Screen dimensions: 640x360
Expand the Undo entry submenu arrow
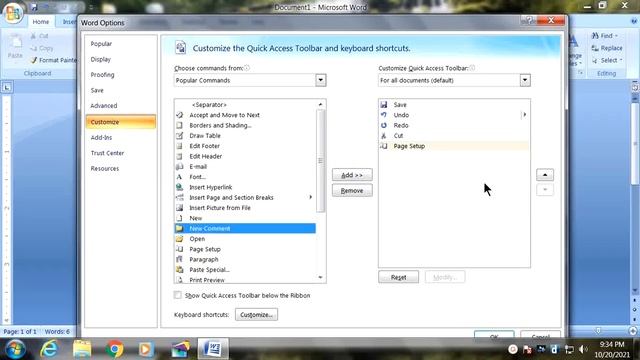pyautogui.click(x=524, y=115)
